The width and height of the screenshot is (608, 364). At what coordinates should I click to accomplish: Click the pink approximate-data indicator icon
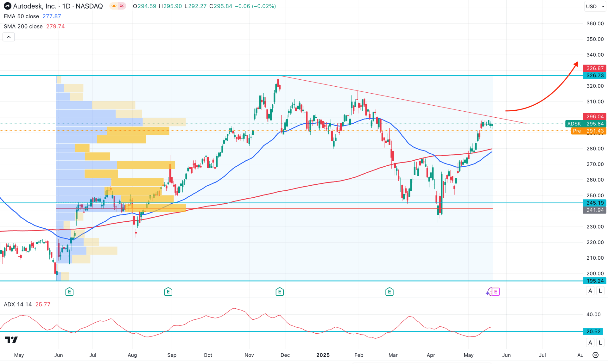click(x=122, y=6)
